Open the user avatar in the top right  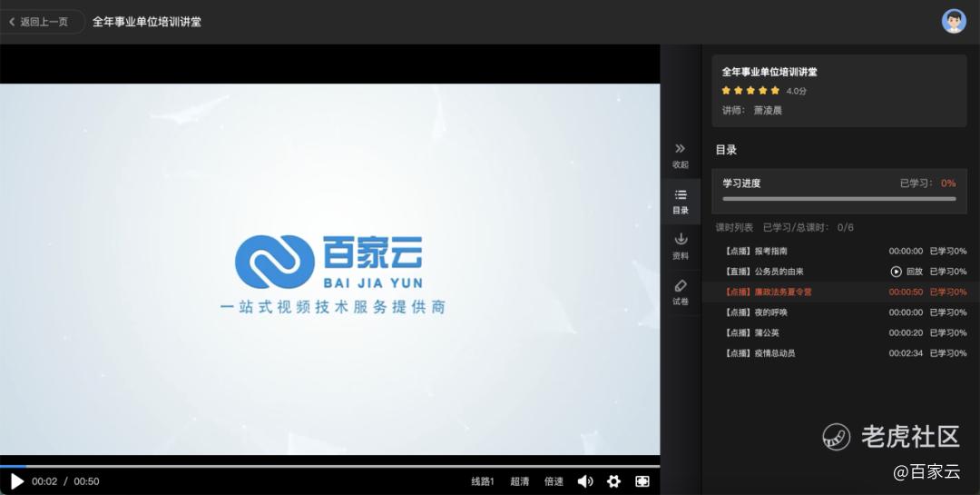(954, 21)
